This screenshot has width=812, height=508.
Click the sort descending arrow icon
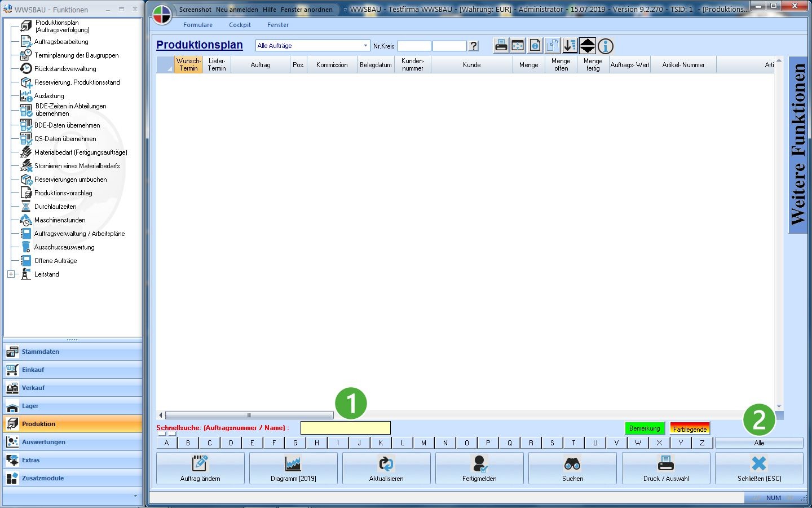[x=570, y=46]
